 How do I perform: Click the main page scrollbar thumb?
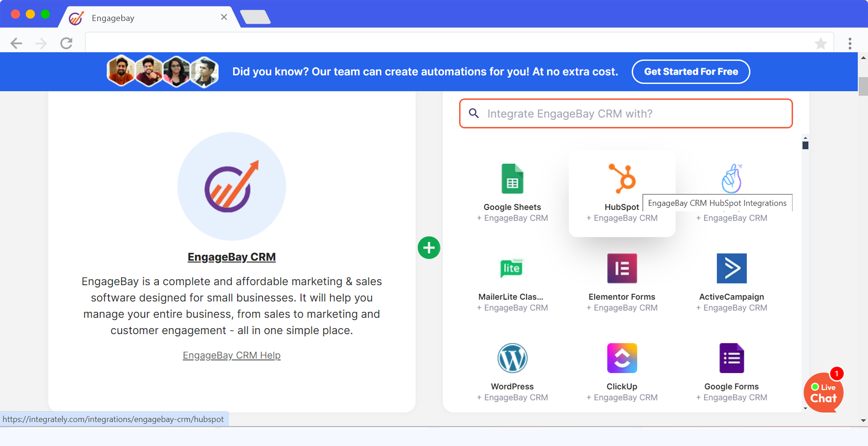pos(863,86)
